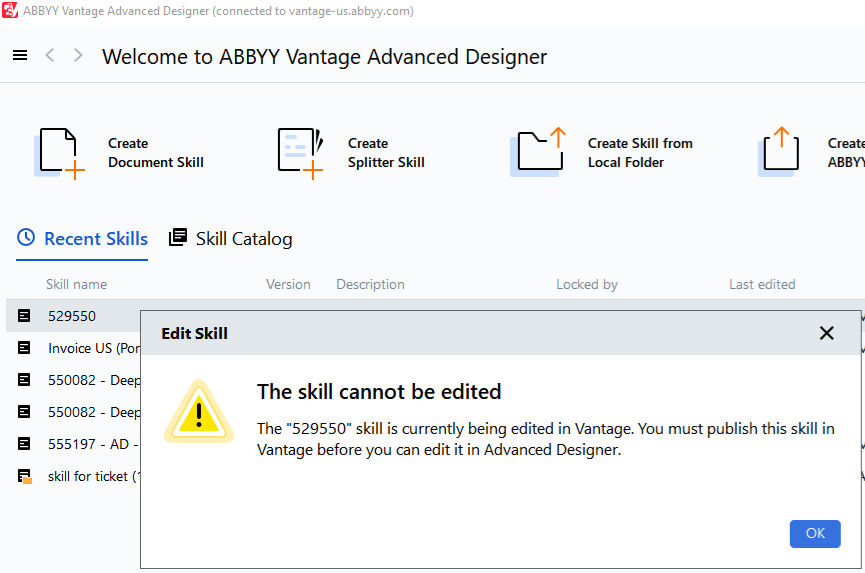Viewport: 865px width, 573px height.
Task: Click the Create Splitter Skill icon
Action: pos(300,153)
